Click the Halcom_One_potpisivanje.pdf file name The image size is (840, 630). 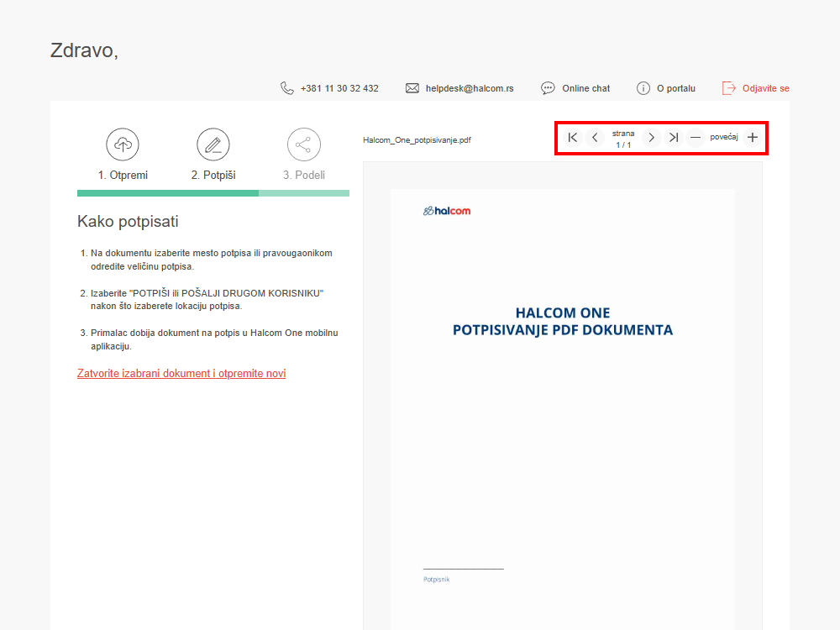tap(417, 139)
